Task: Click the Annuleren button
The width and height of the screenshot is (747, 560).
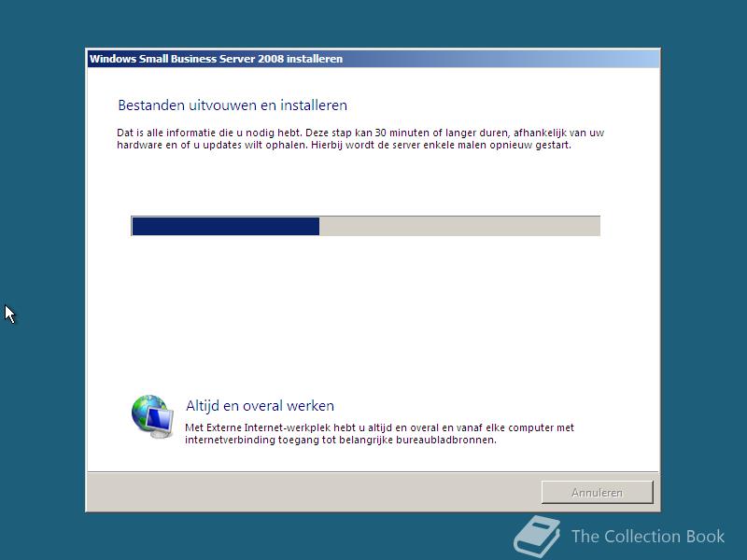Action: coord(597,492)
